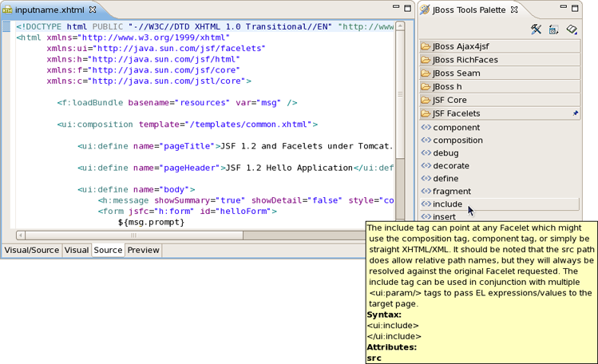Click the h:message showSummary line

(246, 200)
